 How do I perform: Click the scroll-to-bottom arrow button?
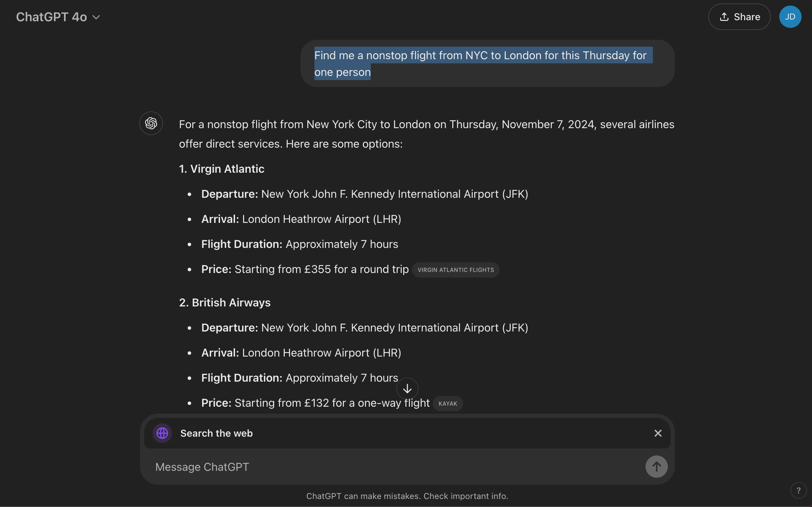pyautogui.click(x=407, y=389)
